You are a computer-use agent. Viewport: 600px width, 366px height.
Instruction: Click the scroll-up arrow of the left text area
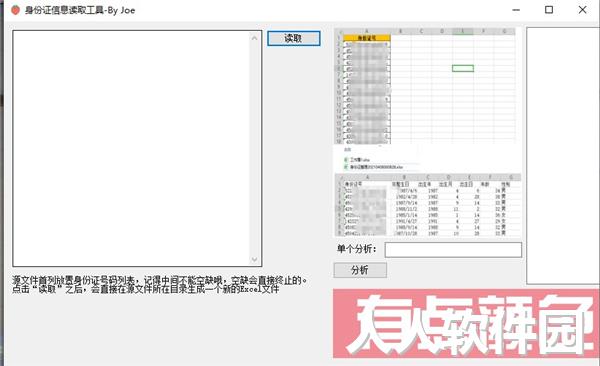pos(254,38)
